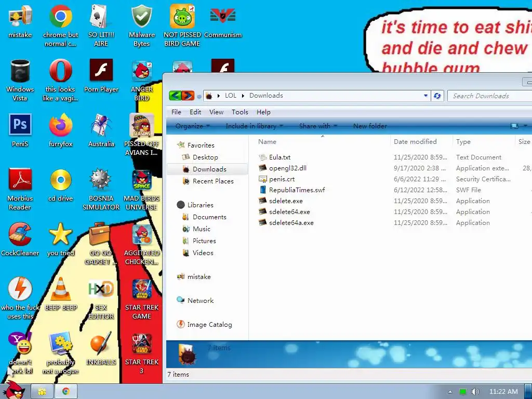The image size is (532, 399).
Task: Select 'Recent Places' in navigation pane
Action: click(x=213, y=181)
